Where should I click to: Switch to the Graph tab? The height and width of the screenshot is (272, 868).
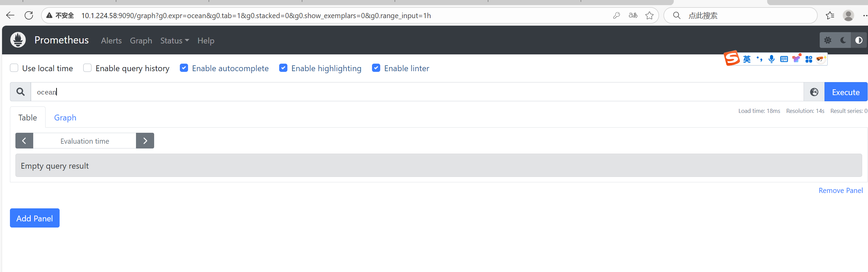(65, 118)
